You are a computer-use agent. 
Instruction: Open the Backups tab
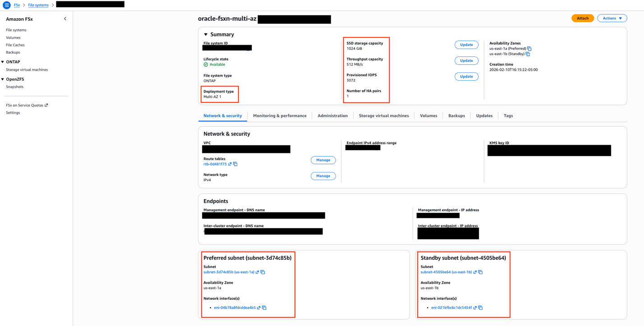point(456,116)
